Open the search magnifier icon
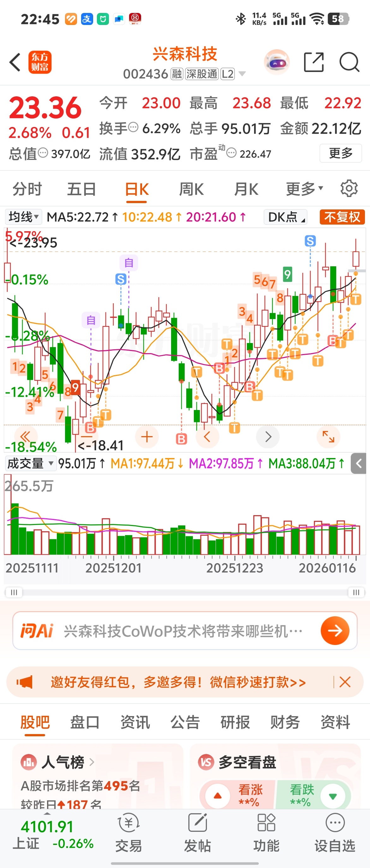 pyautogui.click(x=349, y=62)
